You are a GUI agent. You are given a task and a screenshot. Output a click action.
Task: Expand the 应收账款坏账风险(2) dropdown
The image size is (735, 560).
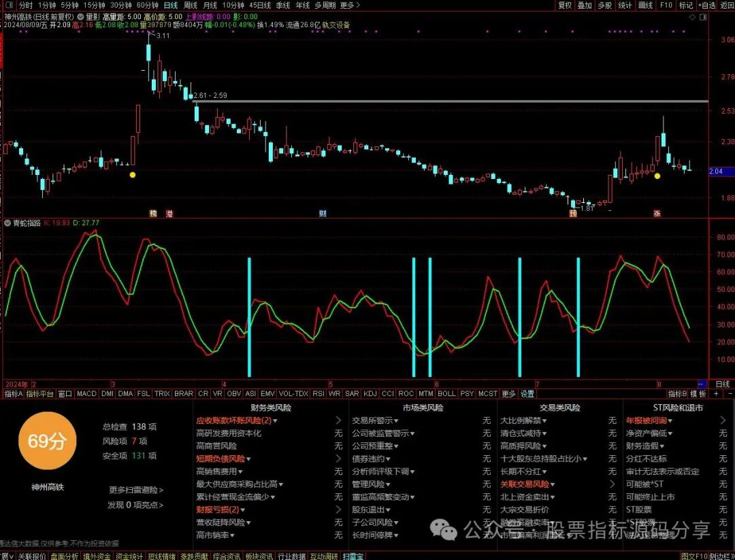(275, 421)
